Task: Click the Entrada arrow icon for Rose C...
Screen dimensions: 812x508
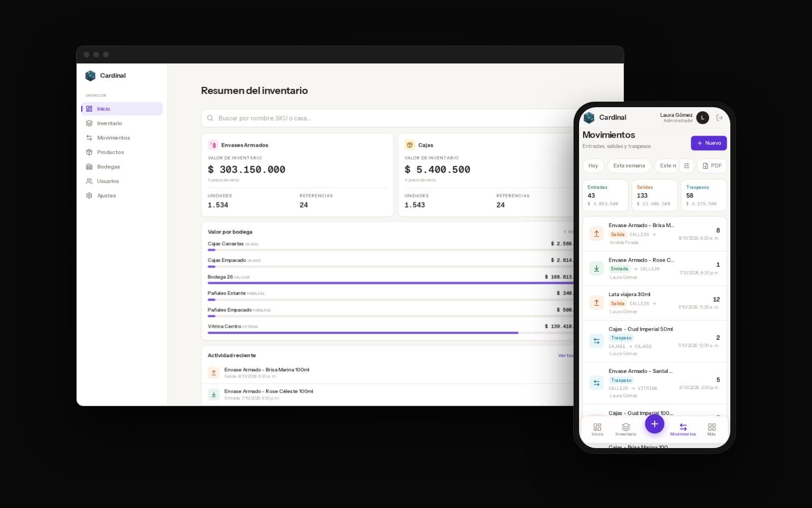Action: coord(596,269)
